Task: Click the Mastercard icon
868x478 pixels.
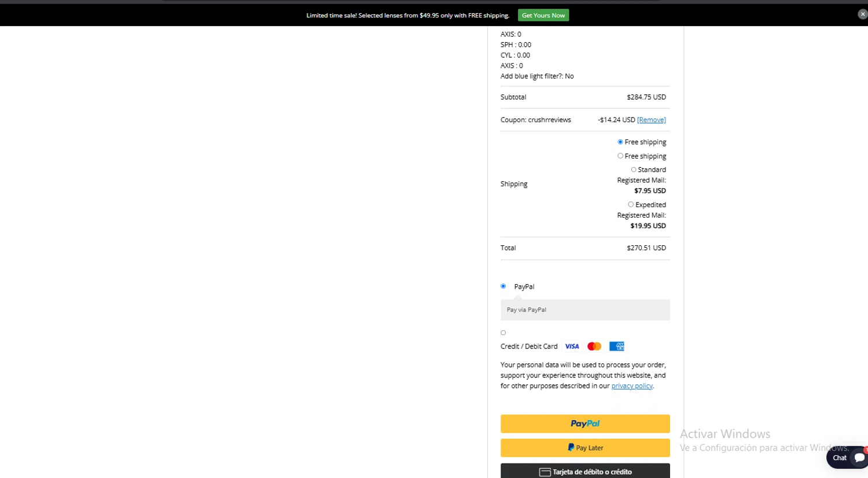Action: pos(594,347)
